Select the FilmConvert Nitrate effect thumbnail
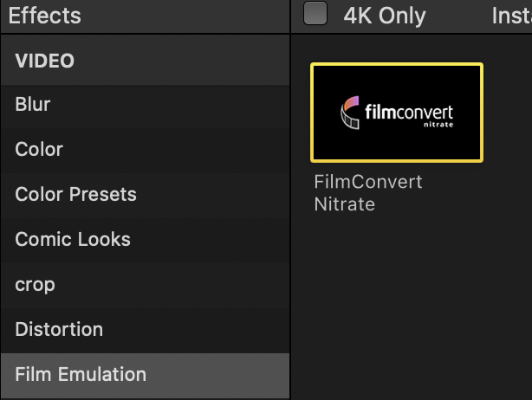Screen dimensions: 532x400 click(397, 113)
